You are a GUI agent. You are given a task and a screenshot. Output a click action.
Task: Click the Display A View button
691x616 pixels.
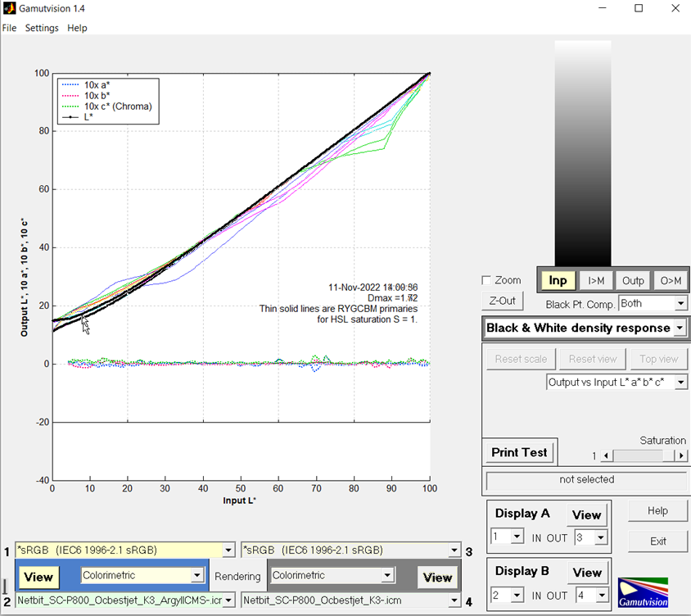586,515
